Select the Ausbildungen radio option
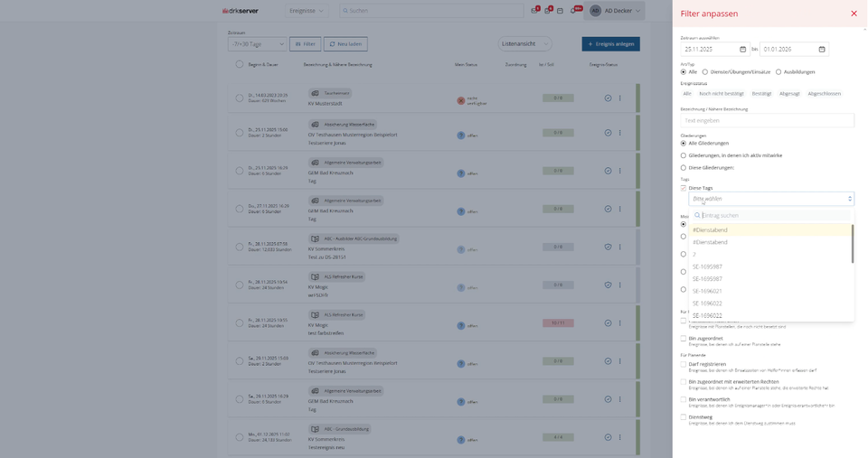Image resolution: width=868 pixels, height=458 pixels. pos(778,72)
